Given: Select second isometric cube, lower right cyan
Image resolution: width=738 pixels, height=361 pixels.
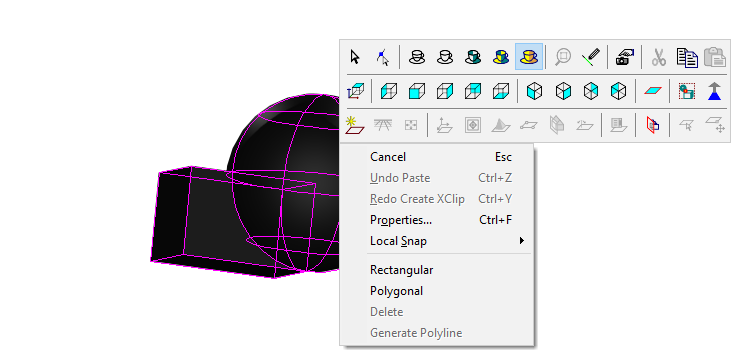Looking at the screenshot, I should (563, 91).
